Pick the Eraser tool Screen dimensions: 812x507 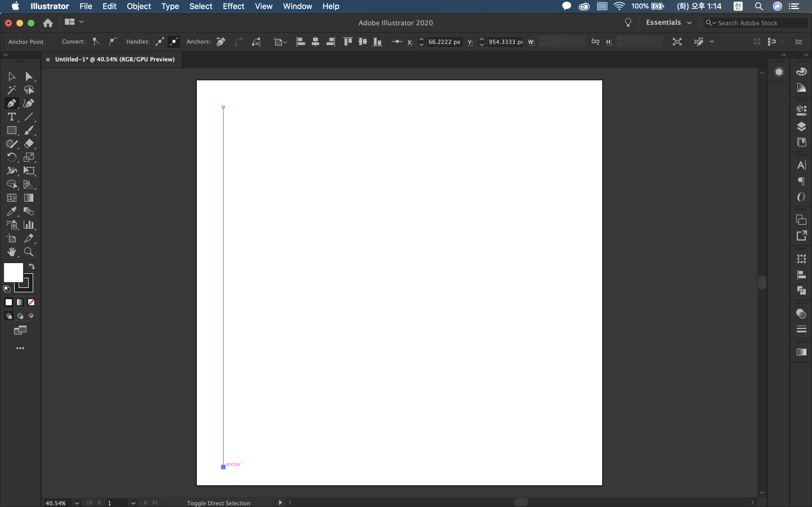point(29,144)
